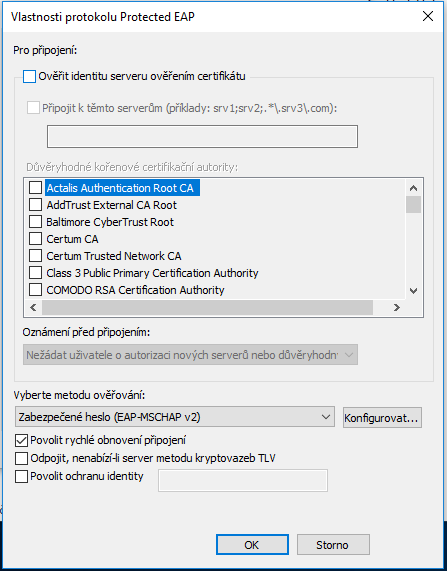Click the Konfigurovat... button
This screenshot has width=447, height=571.
[382, 418]
